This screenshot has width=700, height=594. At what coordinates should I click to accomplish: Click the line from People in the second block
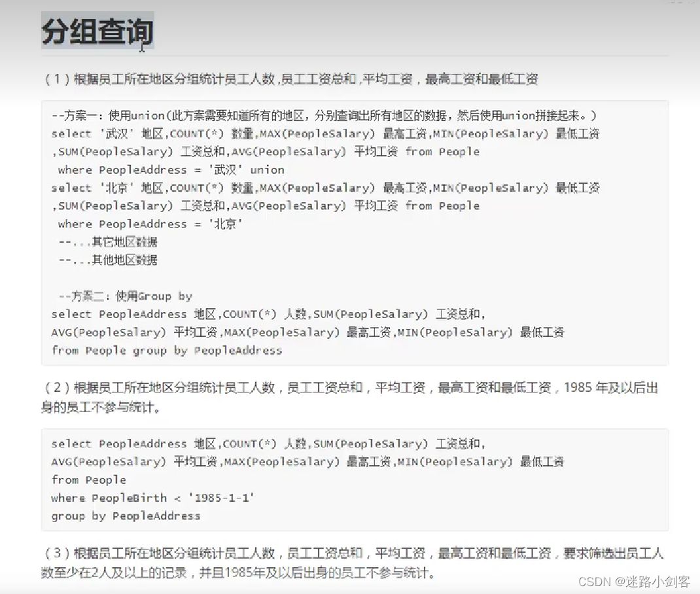tap(88, 480)
